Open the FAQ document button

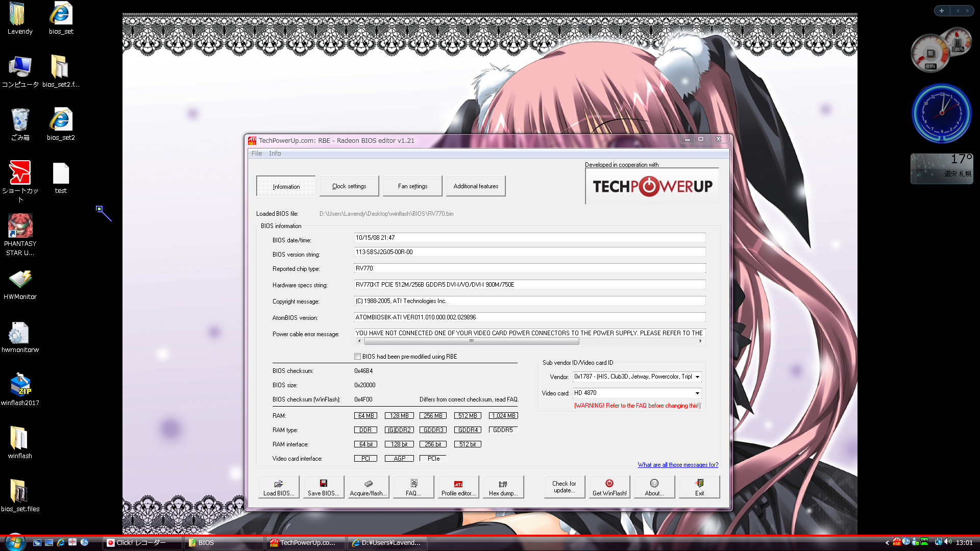pos(413,487)
